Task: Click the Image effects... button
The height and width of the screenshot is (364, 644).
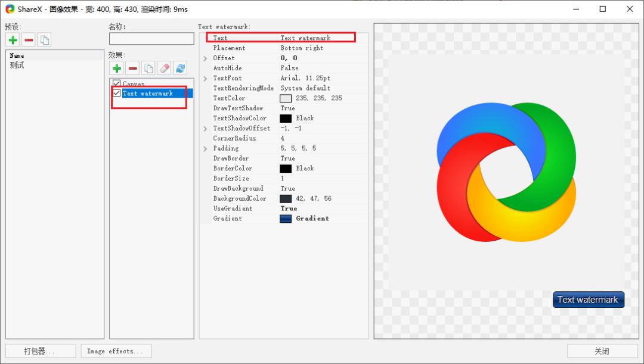Action: (116, 351)
